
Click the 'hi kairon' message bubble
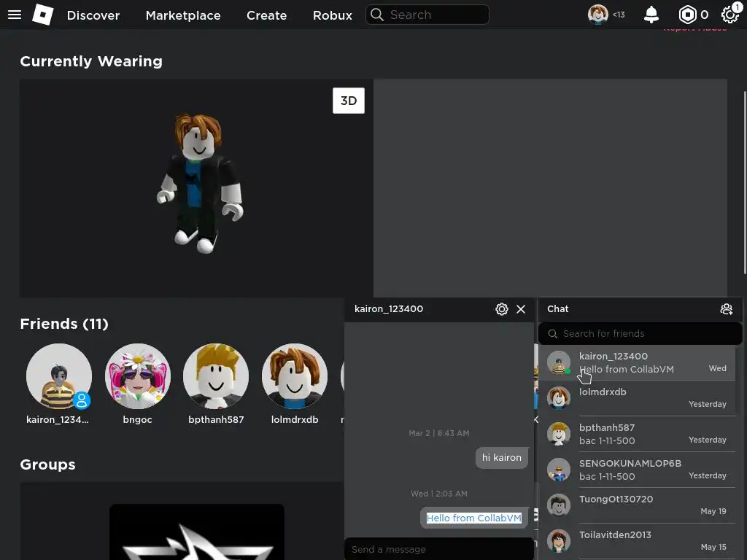[502, 458]
